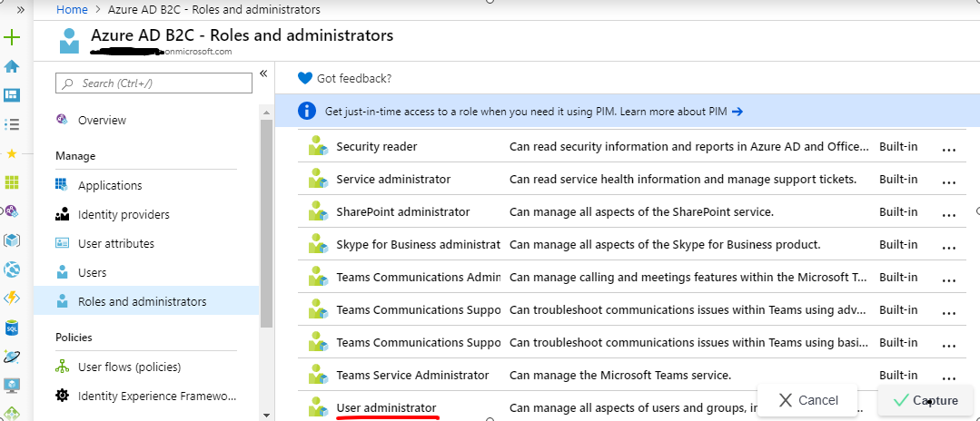This screenshot has width=980, height=421.
Task: Click Security reader description text
Action: pos(689,147)
